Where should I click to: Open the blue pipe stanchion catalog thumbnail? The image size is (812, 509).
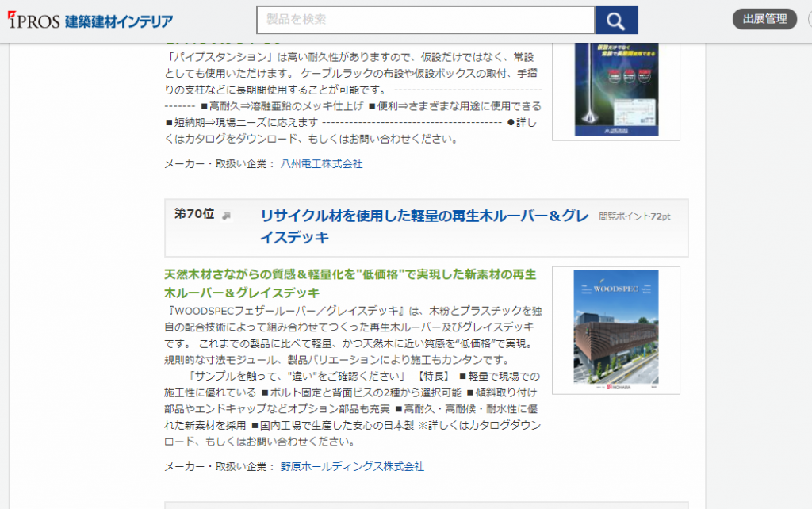tap(615, 87)
